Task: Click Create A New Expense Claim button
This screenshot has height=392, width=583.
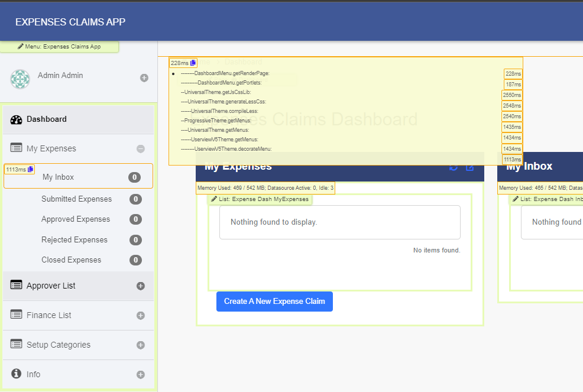Action: click(274, 302)
